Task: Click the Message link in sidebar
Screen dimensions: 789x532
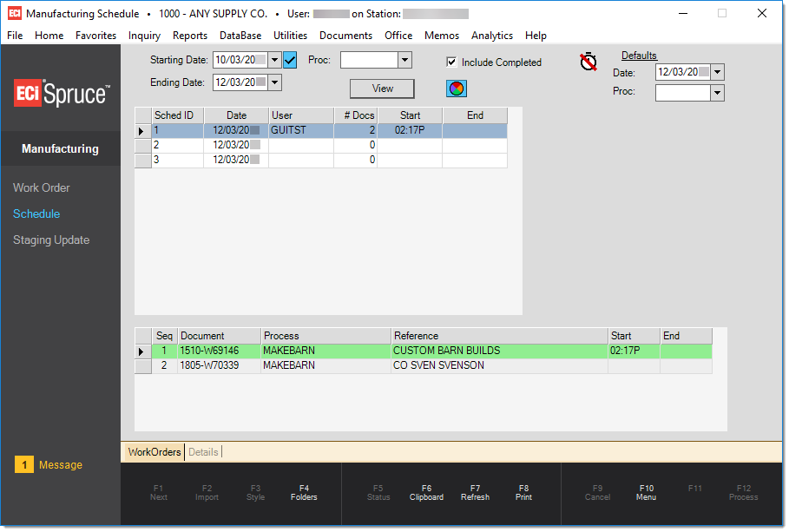Action: tap(61, 464)
